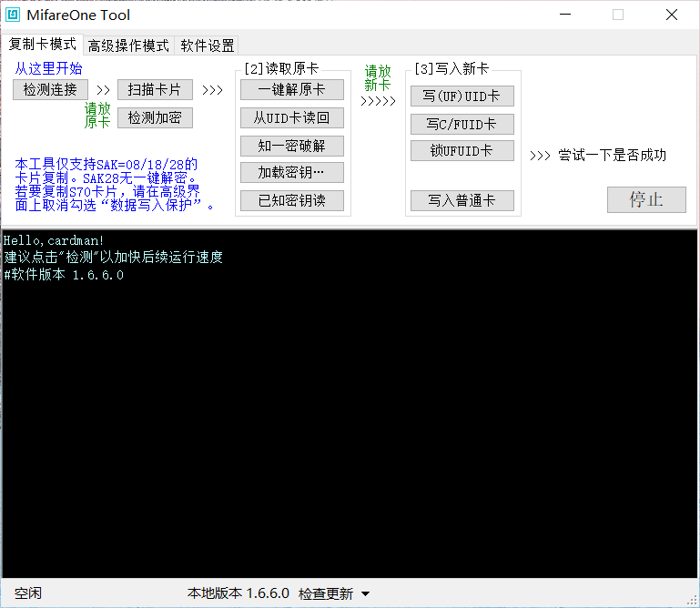Click 写入普通卡 button
Viewport: 700px width, 608px height.
click(x=462, y=200)
